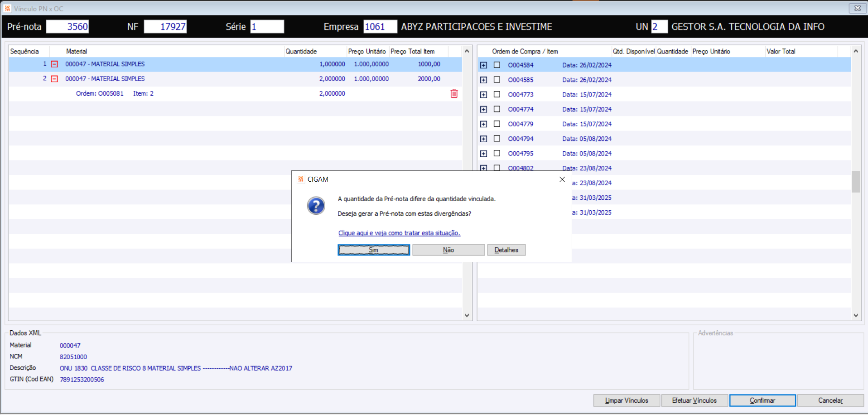Screen dimensions: 868x415
Task: Click the total price cell '2000,00'
Action: click(429, 79)
